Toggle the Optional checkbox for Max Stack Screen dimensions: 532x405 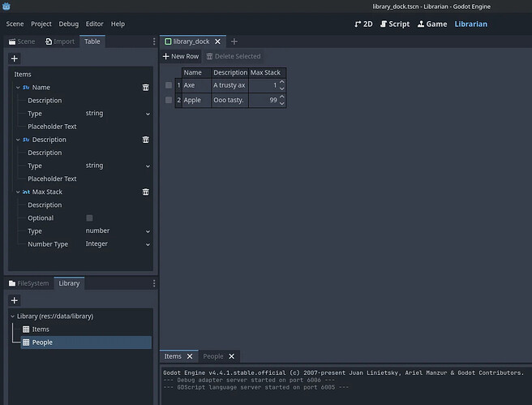[89, 218]
